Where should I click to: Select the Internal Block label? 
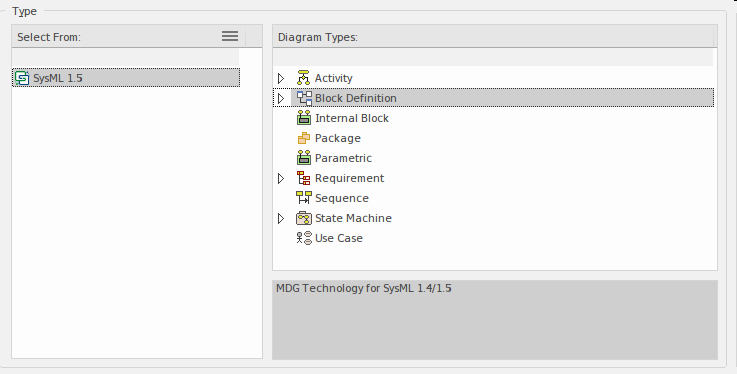click(x=352, y=118)
